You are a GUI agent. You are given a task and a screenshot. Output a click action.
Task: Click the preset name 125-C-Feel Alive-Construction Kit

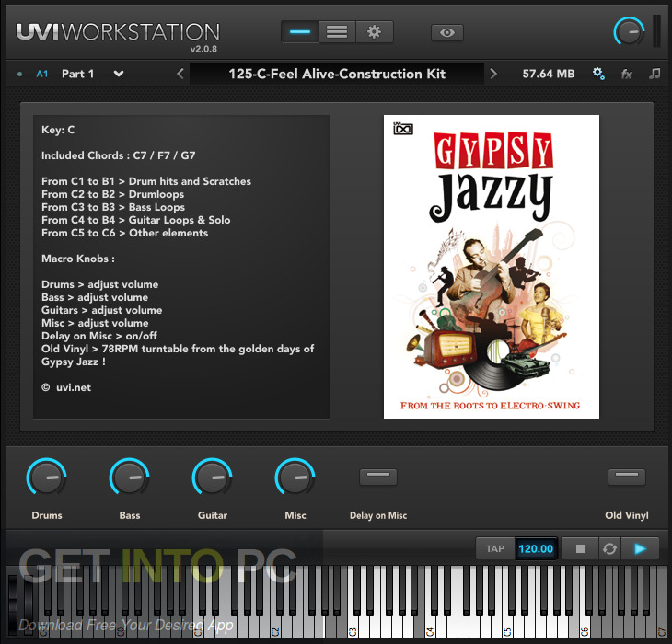click(337, 74)
